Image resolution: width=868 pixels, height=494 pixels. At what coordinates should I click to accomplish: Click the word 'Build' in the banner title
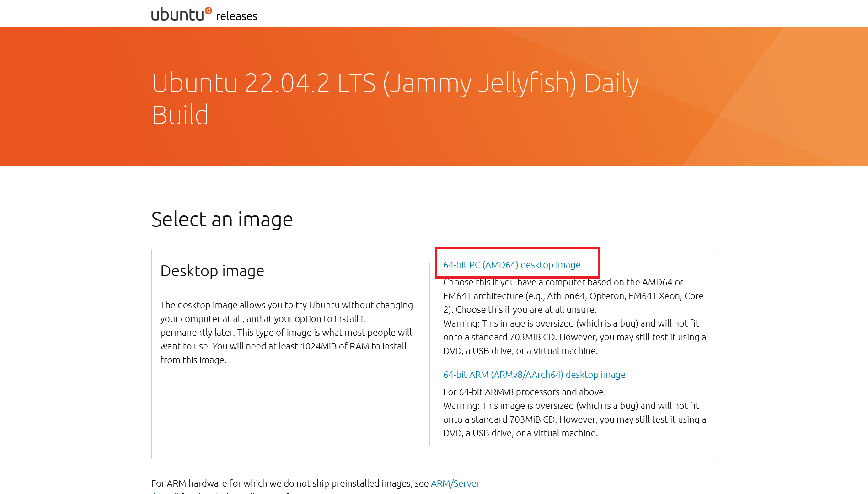(x=180, y=115)
